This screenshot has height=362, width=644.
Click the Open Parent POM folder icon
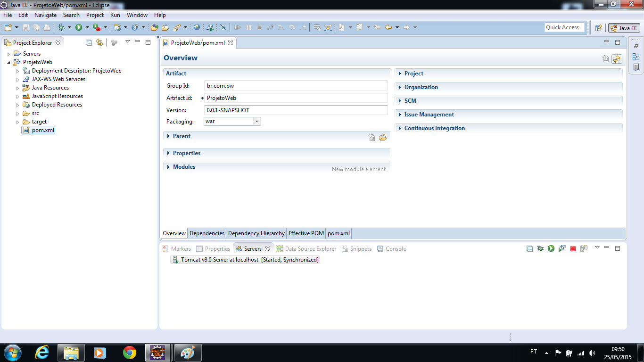[x=383, y=138]
